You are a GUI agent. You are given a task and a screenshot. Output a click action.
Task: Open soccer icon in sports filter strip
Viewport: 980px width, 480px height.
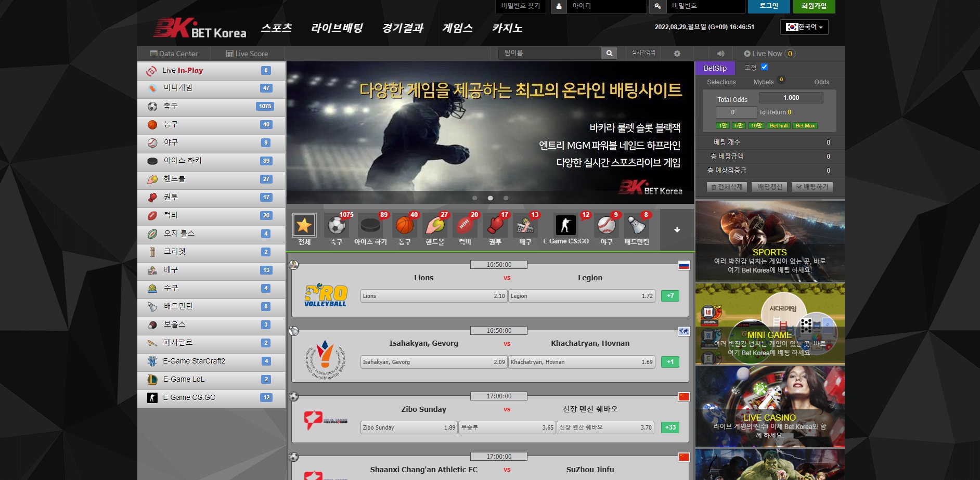[337, 226]
